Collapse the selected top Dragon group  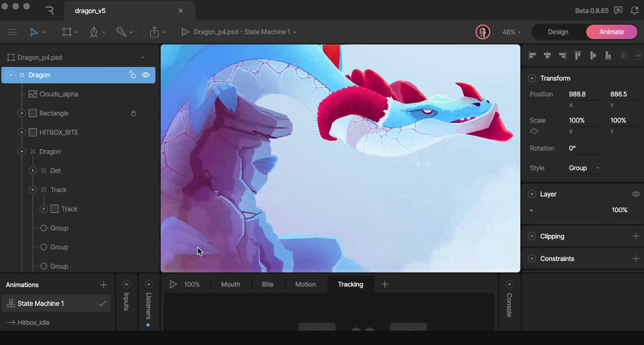[x=11, y=75]
